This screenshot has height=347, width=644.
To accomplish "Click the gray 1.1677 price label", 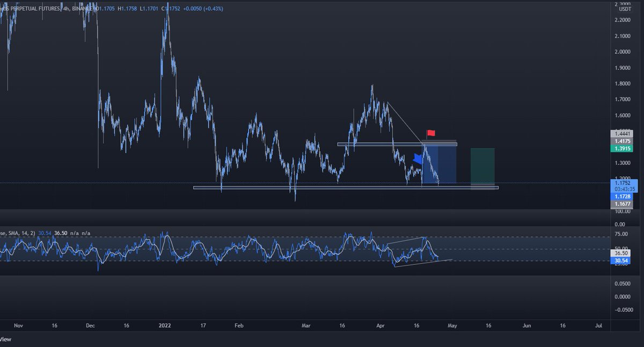I will [x=621, y=204].
